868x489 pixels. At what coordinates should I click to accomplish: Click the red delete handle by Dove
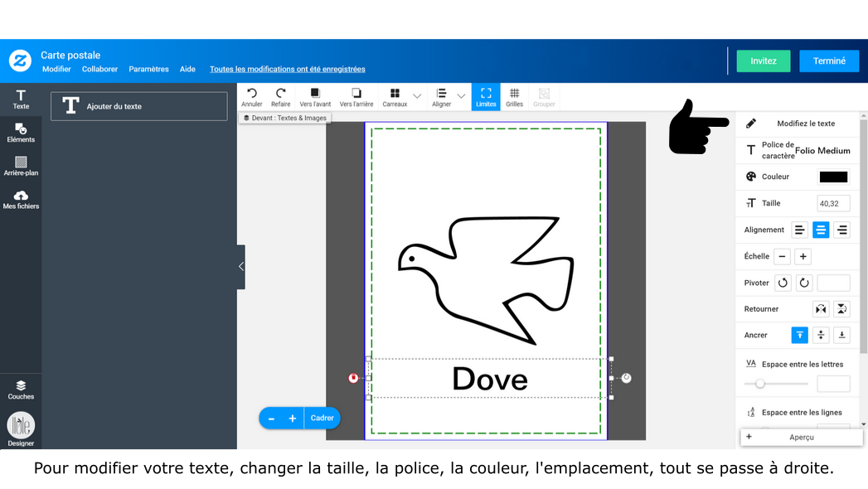click(353, 379)
